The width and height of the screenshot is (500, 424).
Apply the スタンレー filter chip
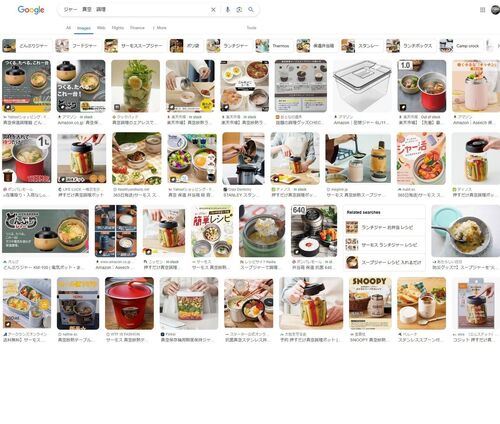click(361, 46)
